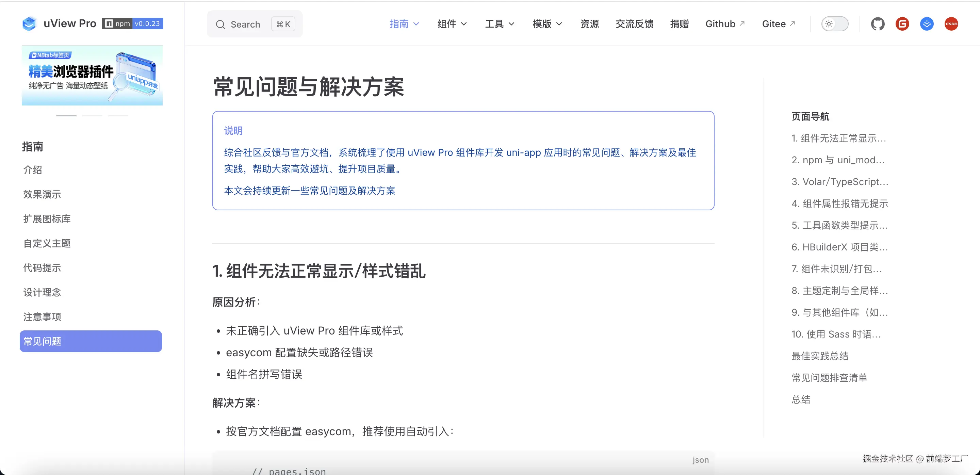Switch to second carousel indicator
Screen dimensions: 980x475
[92, 115]
